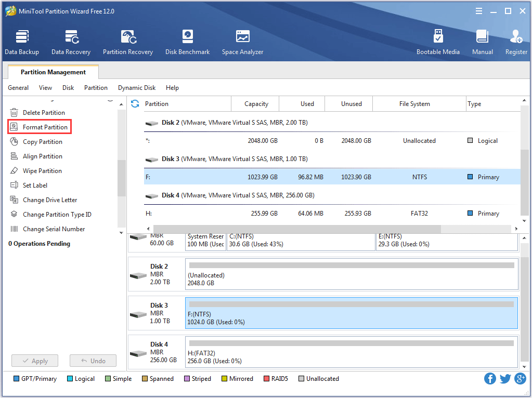The width and height of the screenshot is (532, 398).
Task: Select Disk 2 icon in the disk map
Action: coord(138,275)
